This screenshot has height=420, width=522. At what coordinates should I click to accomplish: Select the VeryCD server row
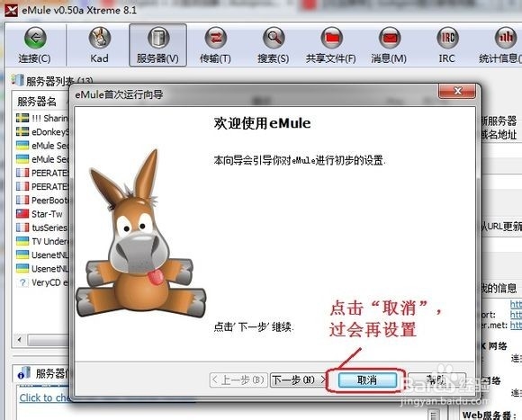click(x=41, y=282)
